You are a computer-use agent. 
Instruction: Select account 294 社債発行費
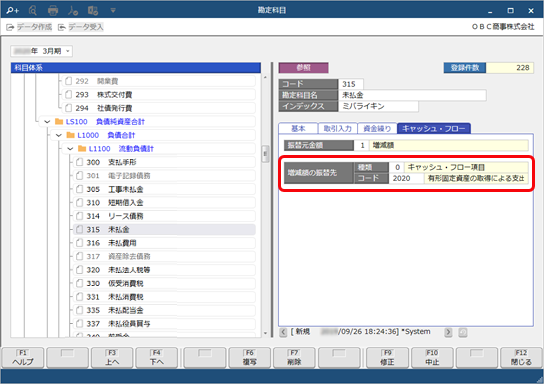click(159, 108)
